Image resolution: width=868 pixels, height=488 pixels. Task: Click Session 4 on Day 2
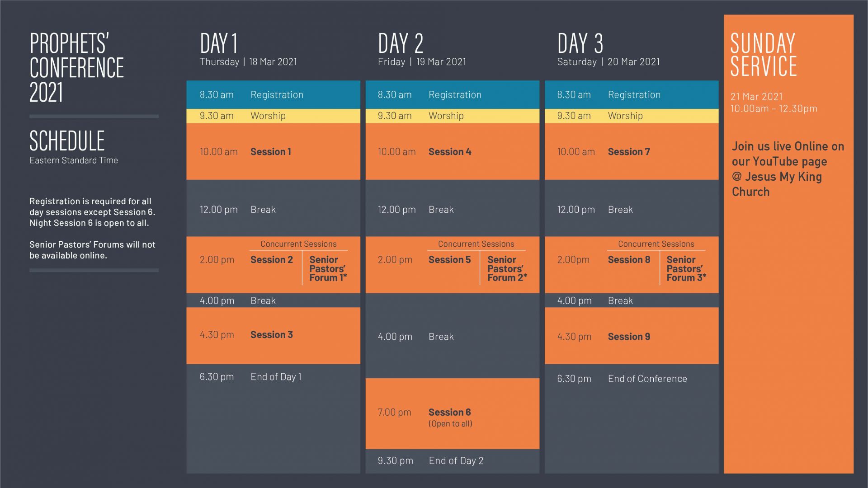tap(450, 152)
